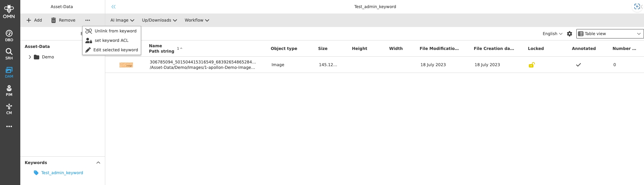Open the Table view dropdown
This screenshot has width=644, height=185.
[610, 34]
